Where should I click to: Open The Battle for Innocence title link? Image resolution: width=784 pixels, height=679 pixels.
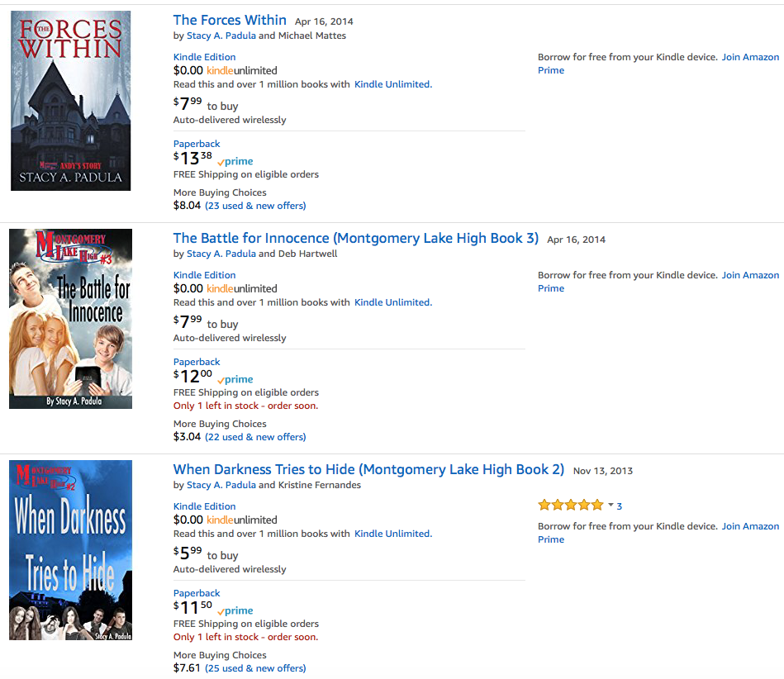[355, 239]
